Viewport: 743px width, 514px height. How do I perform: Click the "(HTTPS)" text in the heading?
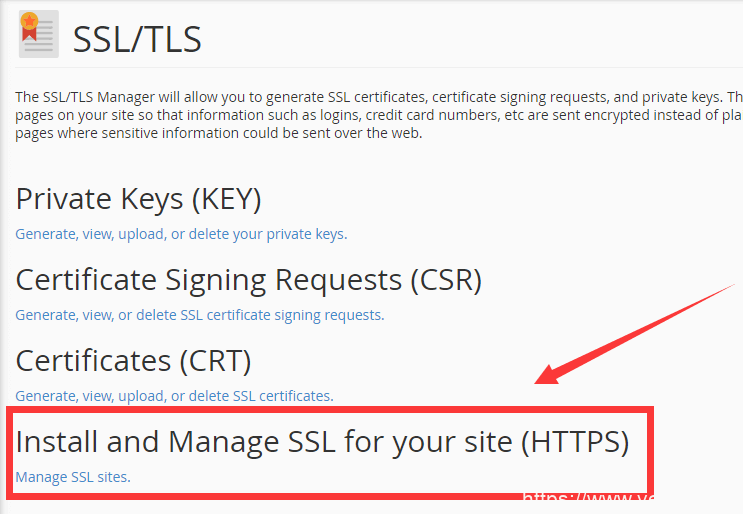click(x=575, y=442)
